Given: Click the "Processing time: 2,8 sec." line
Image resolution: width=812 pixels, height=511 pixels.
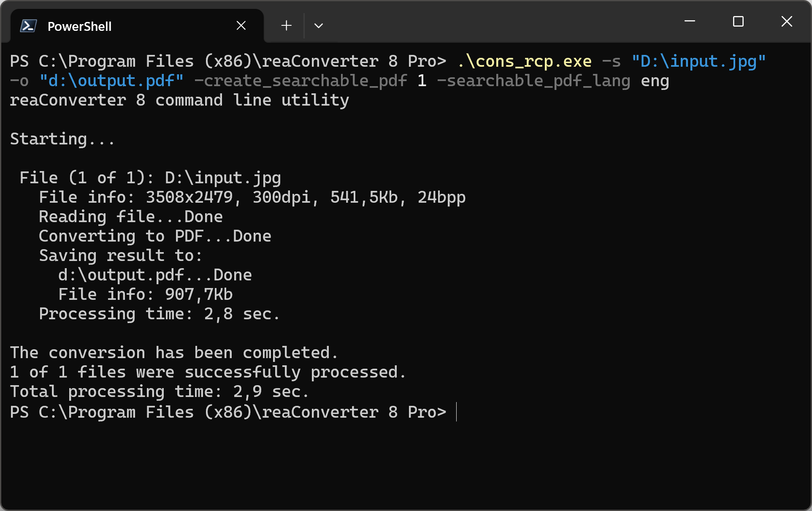Looking at the screenshot, I should [159, 314].
